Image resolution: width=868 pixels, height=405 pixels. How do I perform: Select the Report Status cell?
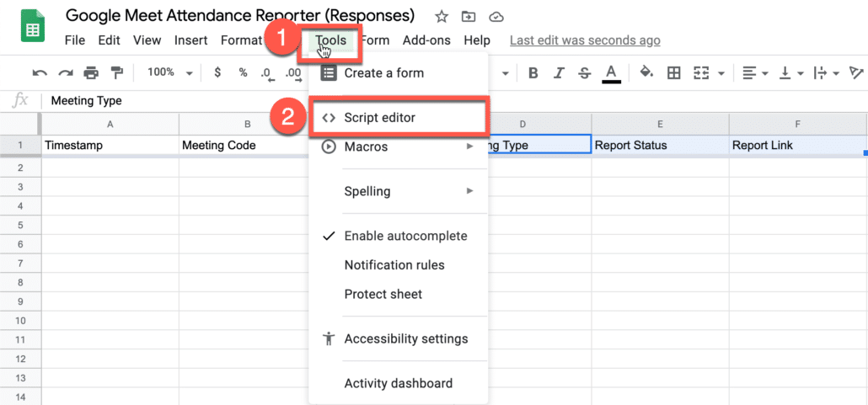[x=660, y=146]
